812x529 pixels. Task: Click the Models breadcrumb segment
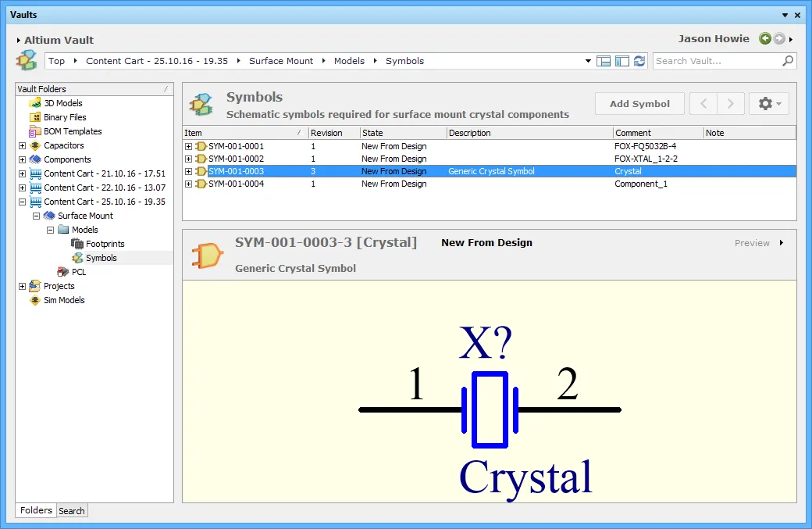(x=349, y=61)
